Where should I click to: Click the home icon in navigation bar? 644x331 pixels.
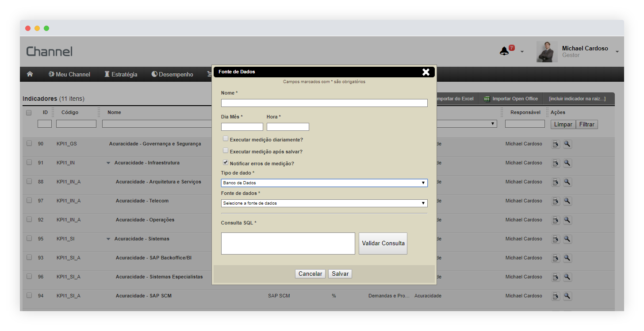click(x=30, y=74)
